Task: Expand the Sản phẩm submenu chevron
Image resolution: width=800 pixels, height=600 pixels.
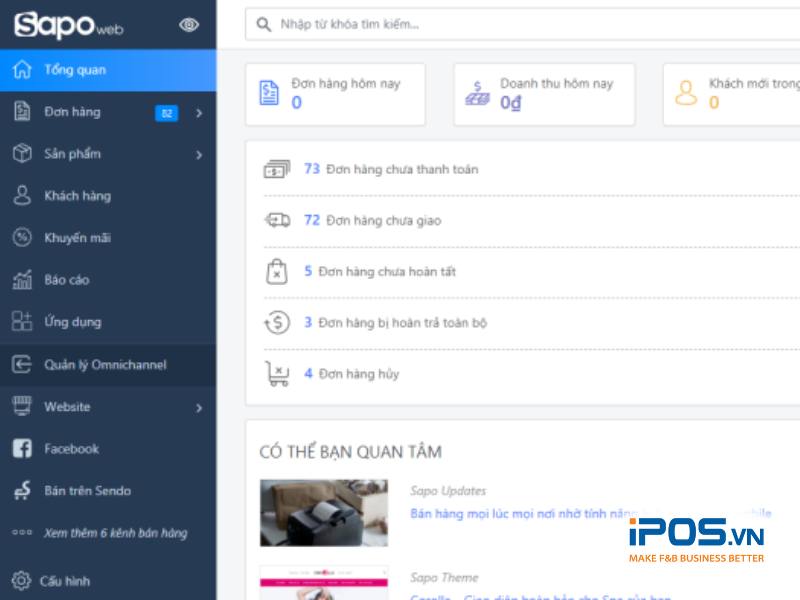Action: tap(199, 155)
